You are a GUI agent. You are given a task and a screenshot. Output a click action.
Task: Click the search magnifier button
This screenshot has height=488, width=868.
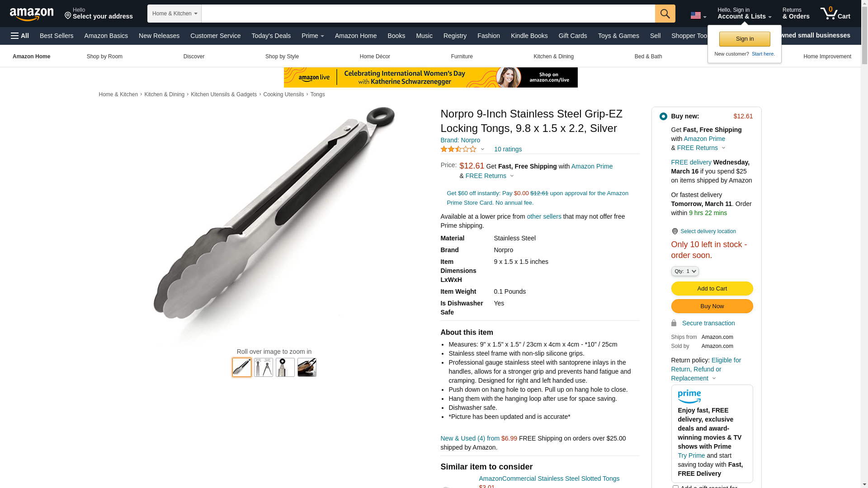click(665, 14)
